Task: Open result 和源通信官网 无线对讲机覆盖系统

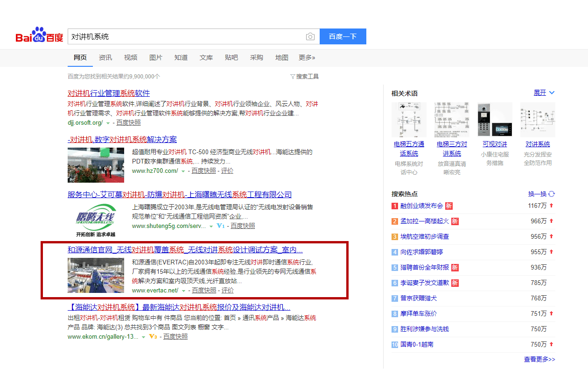Action: 185,249
